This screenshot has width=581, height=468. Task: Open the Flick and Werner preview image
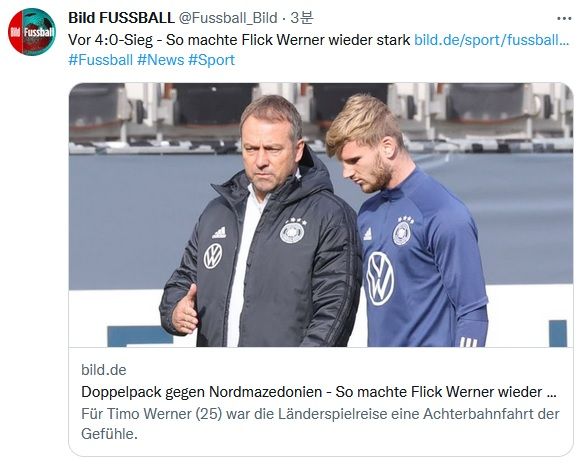321,215
